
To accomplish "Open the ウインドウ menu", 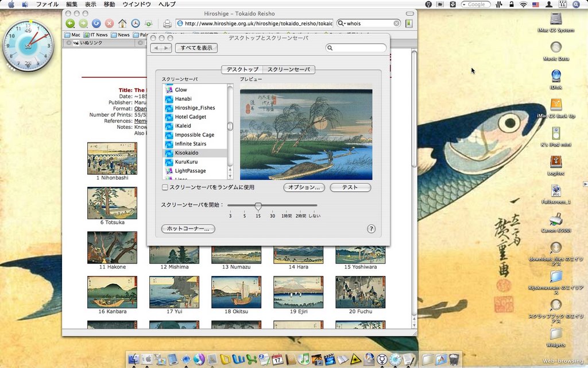I will pyautogui.click(x=137, y=4).
